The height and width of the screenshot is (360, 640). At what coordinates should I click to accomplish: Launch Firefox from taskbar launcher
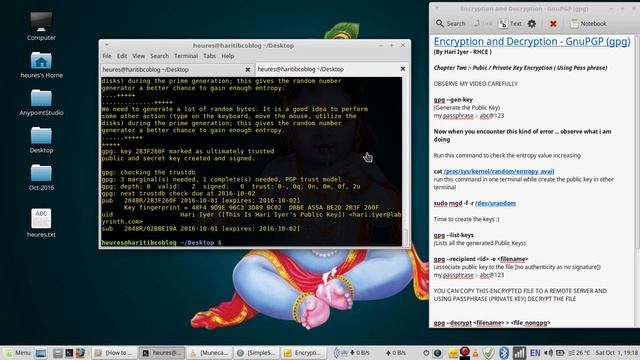(x=80, y=353)
